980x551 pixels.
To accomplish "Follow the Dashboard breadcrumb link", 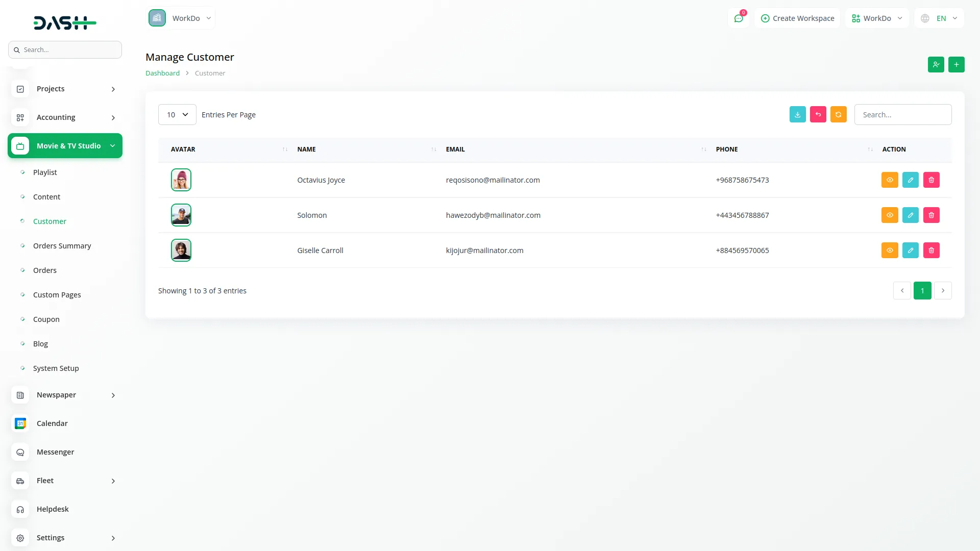I will point(162,73).
